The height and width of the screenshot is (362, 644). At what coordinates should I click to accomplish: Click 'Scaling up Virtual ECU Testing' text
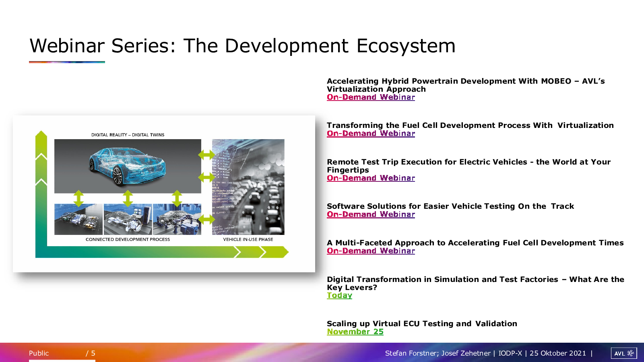tap(422, 324)
